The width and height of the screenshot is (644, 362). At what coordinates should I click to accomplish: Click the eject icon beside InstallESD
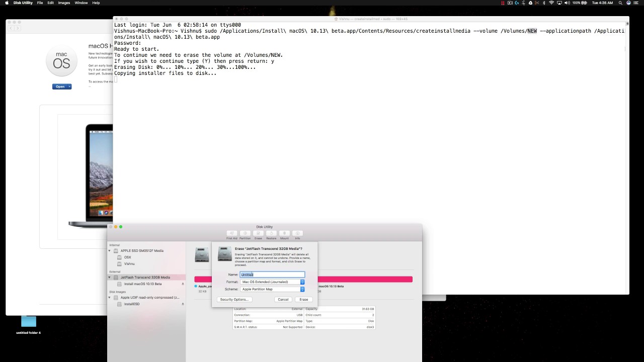point(183,304)
